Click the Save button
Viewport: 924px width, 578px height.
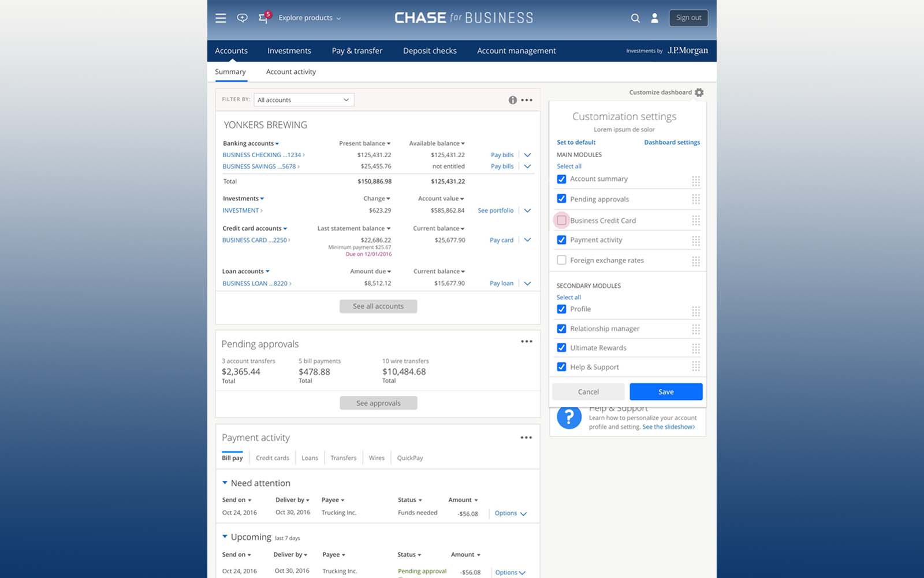[666, 392]
